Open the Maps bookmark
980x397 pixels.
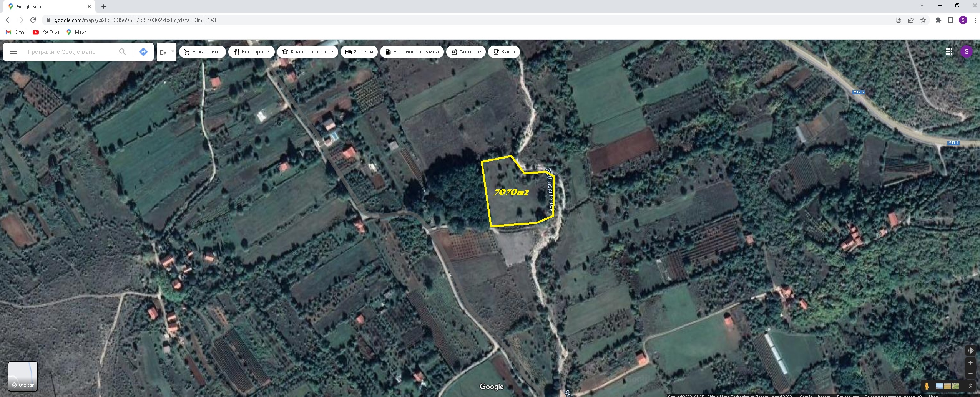click(76, 32)
